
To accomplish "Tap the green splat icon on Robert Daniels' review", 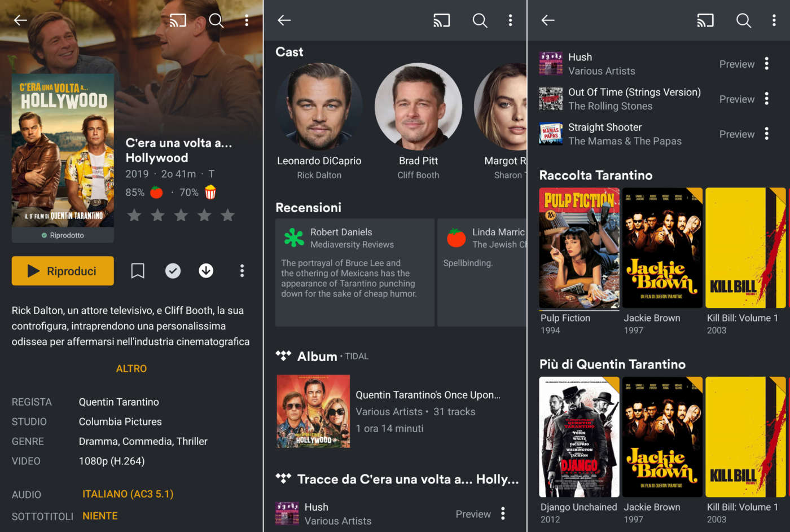I will point(294,238).
